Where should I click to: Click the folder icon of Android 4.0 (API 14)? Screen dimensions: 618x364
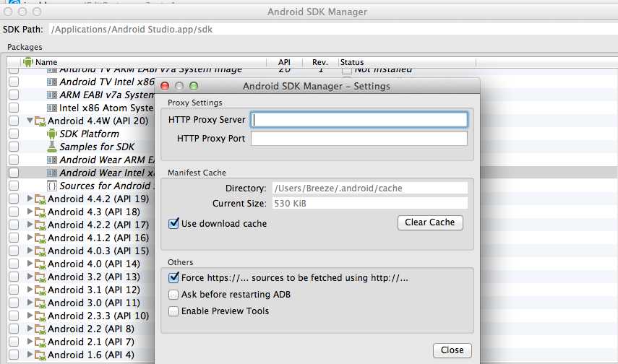click(x=40, y=264)
